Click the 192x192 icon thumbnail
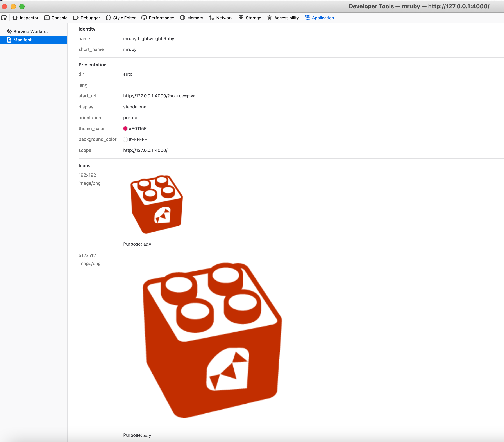The width and height of the screenshot is (504, 442). pyautogui.click(x=157, y=204)
